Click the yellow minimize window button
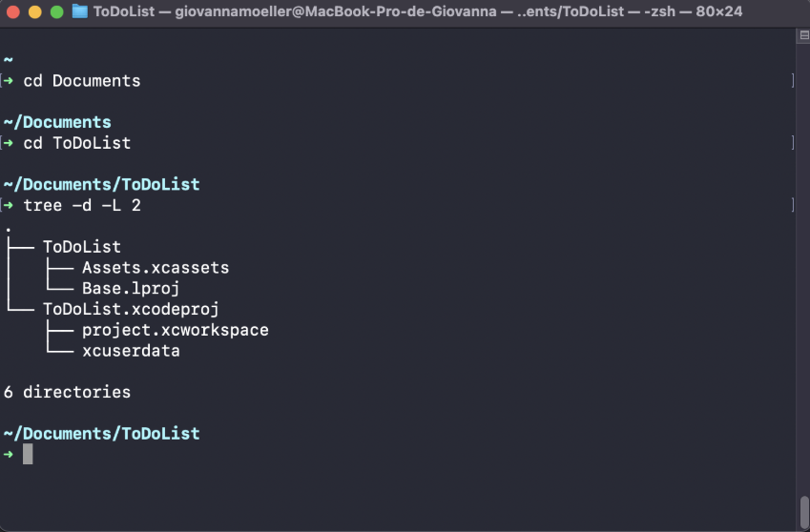 click(35, 11)
